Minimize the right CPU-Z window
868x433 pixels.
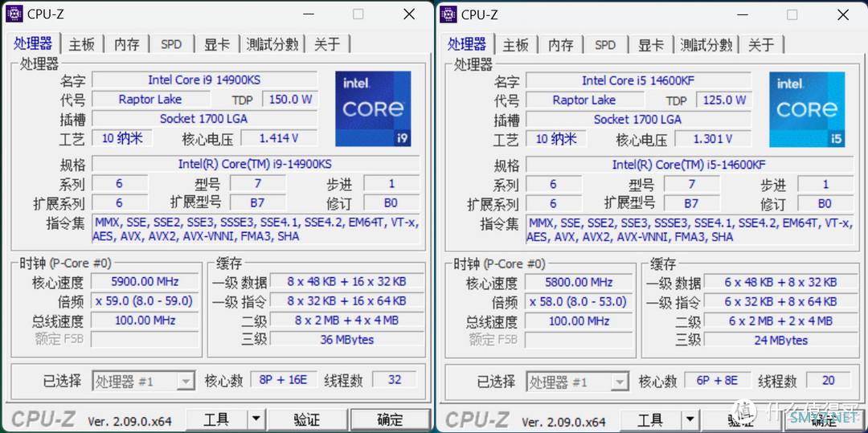coord(741,14)
